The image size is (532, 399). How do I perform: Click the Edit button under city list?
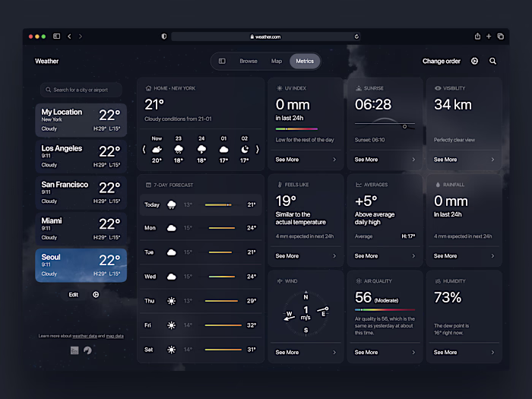pyautogui.click(x=74, y=295)
